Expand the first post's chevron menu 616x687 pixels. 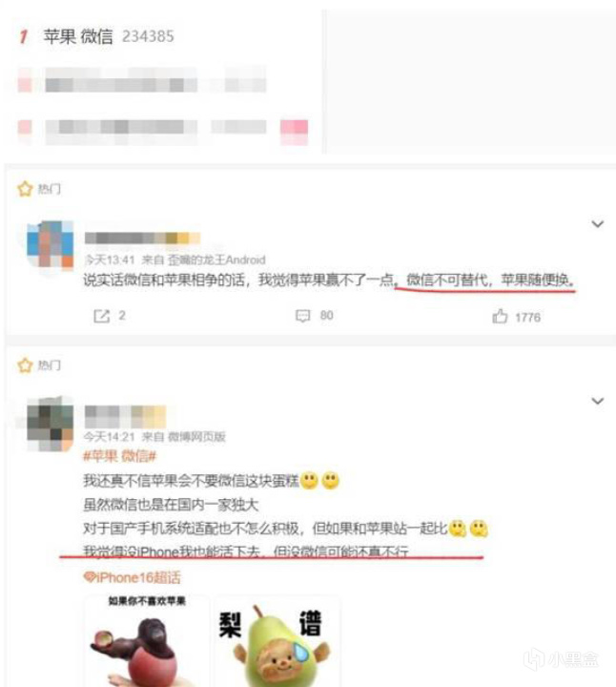(x=598, y=224)
